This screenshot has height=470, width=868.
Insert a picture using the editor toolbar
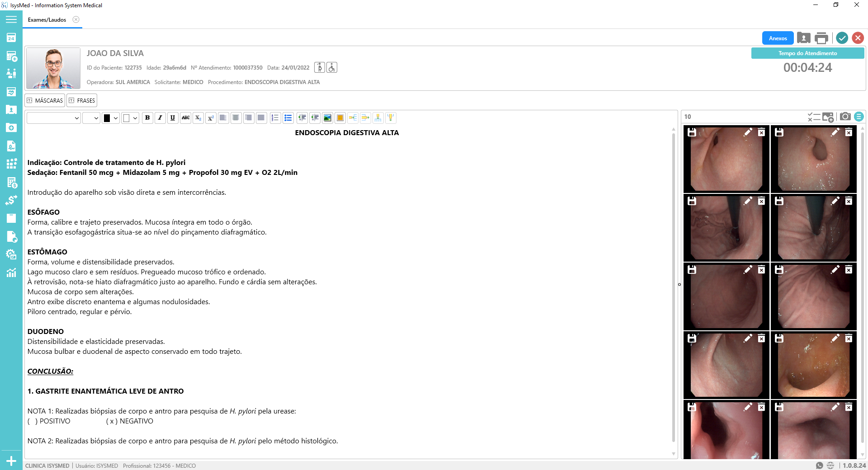[x=327, y=118]
